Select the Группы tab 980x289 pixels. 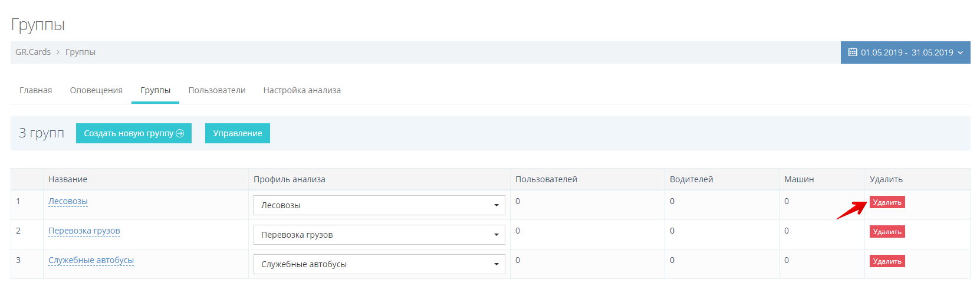pyautogui.click(x=156, y=90)
